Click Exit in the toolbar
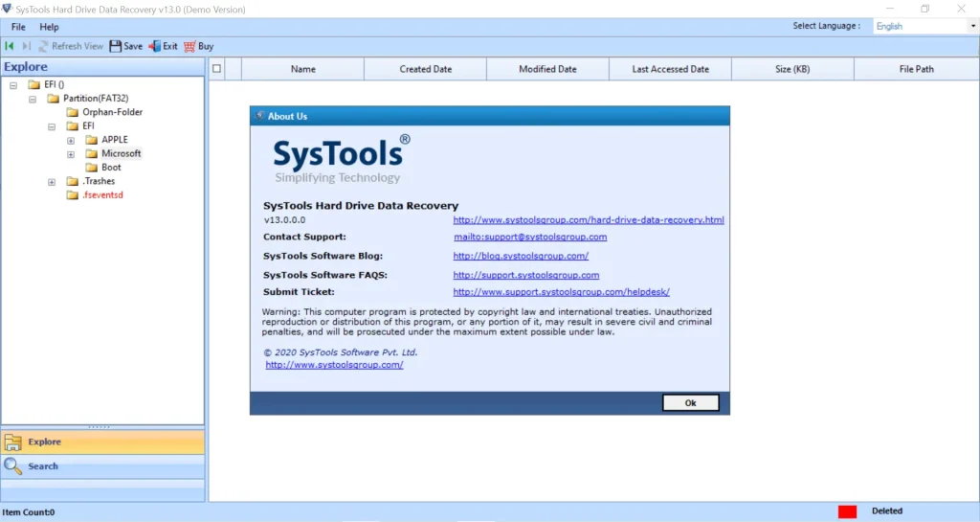Screen dimensions: 980x522 (163, 46)
